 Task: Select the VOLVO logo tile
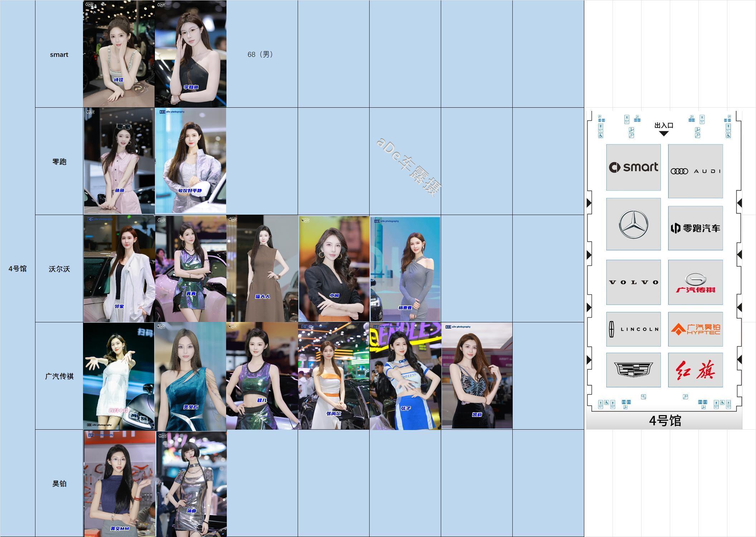pyautogui.click(x=633, y=282)
